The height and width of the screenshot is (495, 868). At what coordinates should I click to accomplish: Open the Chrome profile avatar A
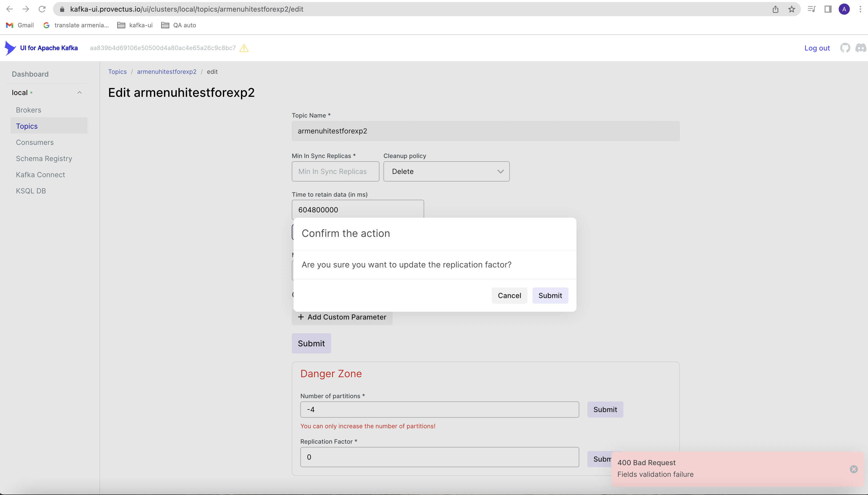844,9
